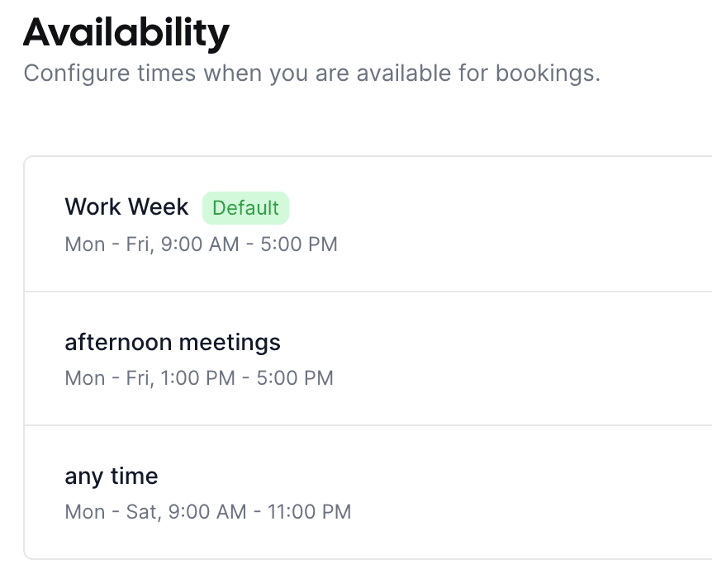
Task: Click the green Default badge
Action: pos(245,208)
